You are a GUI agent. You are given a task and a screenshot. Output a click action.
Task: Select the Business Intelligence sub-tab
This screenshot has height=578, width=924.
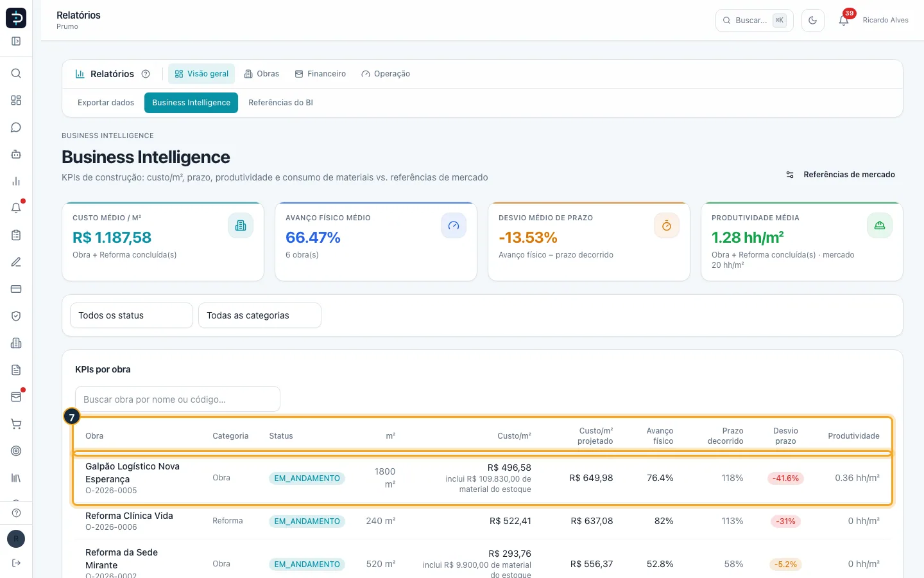(x=191, y=103)
